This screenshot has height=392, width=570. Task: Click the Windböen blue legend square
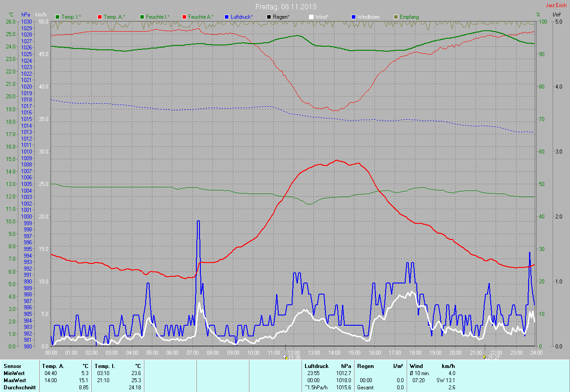tap(354, 17)
